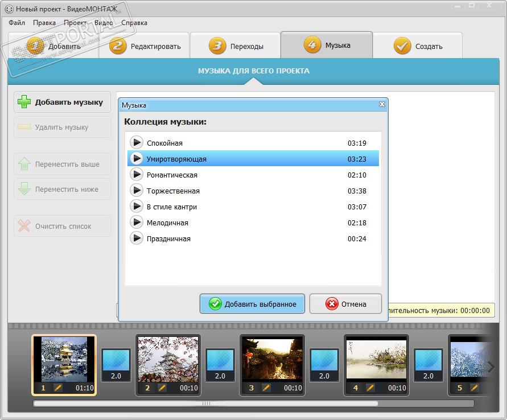Switch to the Музыка step tab
Image resolution: width=507 pixels, height=420 pixels.
coord(327,45)
